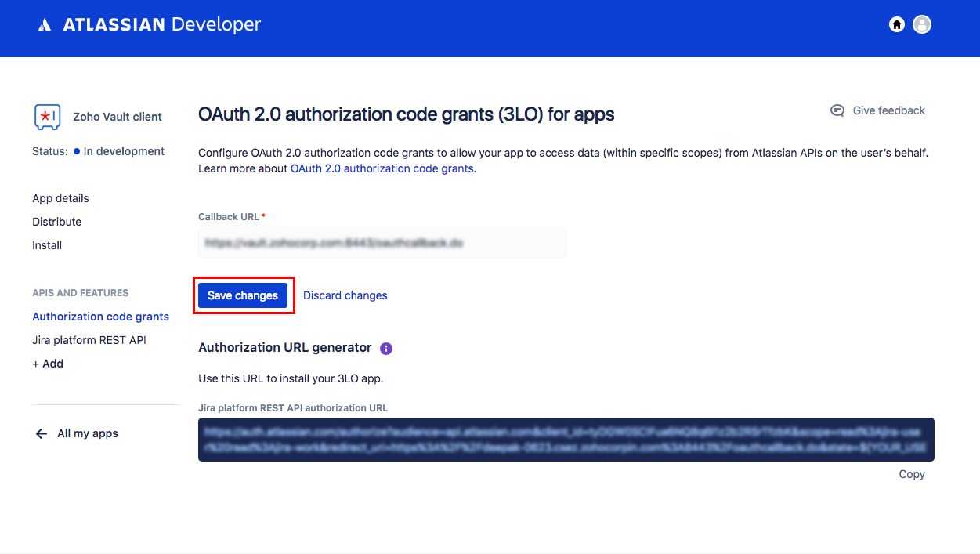The height and width of the screenshot is (554, 980).
Task: Open the Install section
Action: click(x=47, y=245)
